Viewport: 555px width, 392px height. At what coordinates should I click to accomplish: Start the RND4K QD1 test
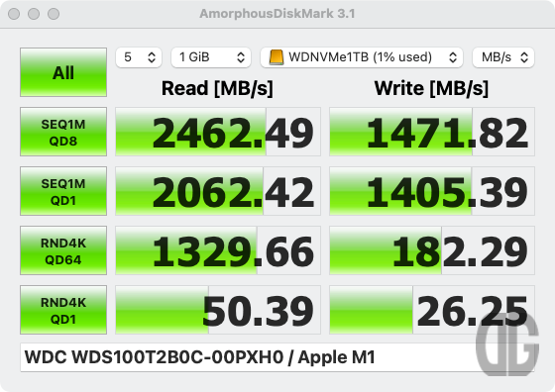[63, 310]
